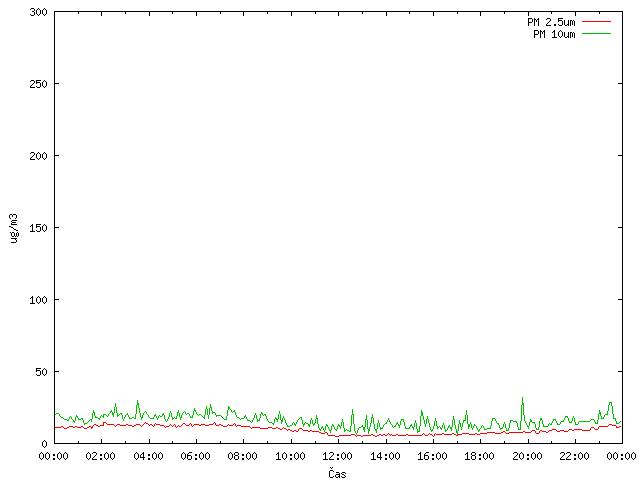Click the PM 10um legend label
640x480 pixels.
coord(554,34)
